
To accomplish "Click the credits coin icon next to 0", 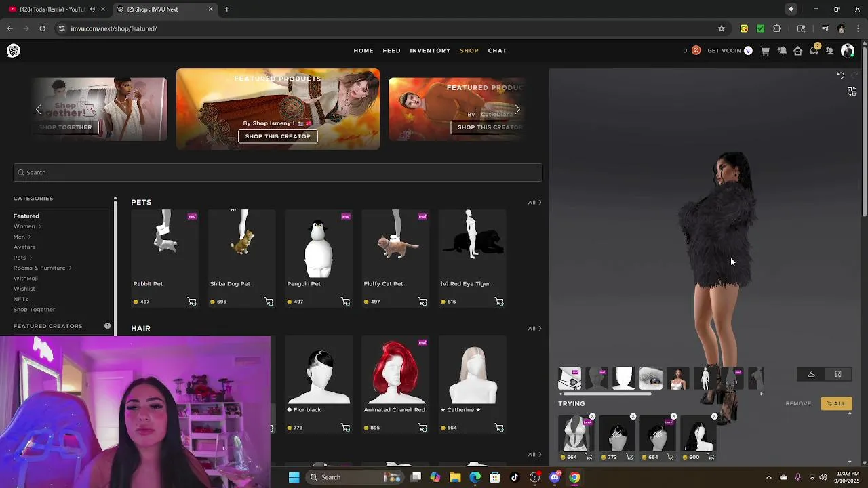I will coord(696,51).
